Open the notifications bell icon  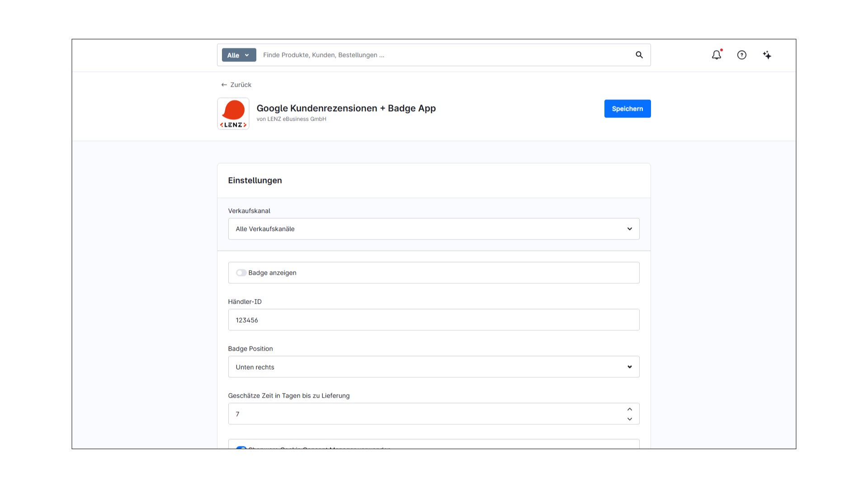click(717, 55)
